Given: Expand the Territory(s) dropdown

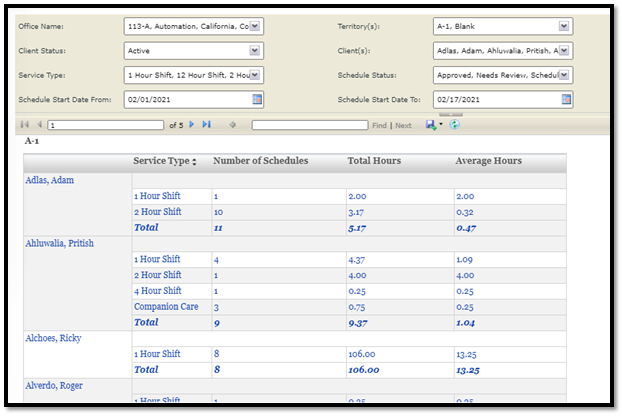Looking at the screenshot, I should [x=565, y=26].
